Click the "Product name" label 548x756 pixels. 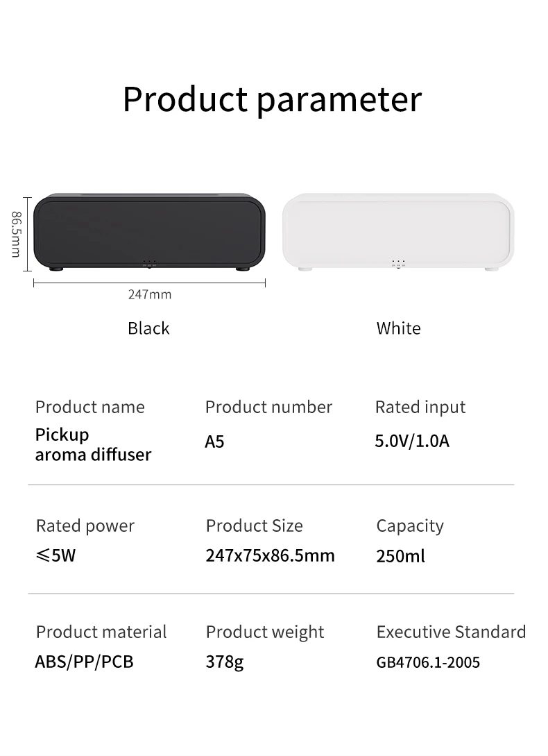click(90, 407)
